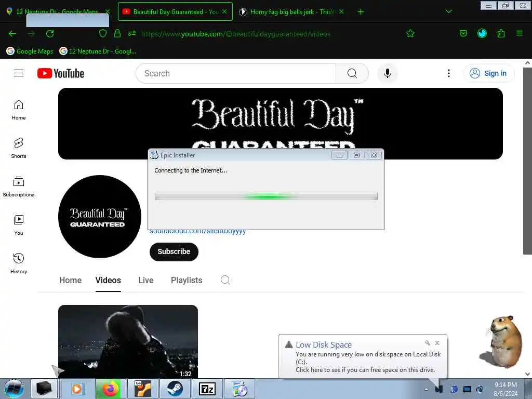Open the channel Live tab

click(x=146, y=280)
